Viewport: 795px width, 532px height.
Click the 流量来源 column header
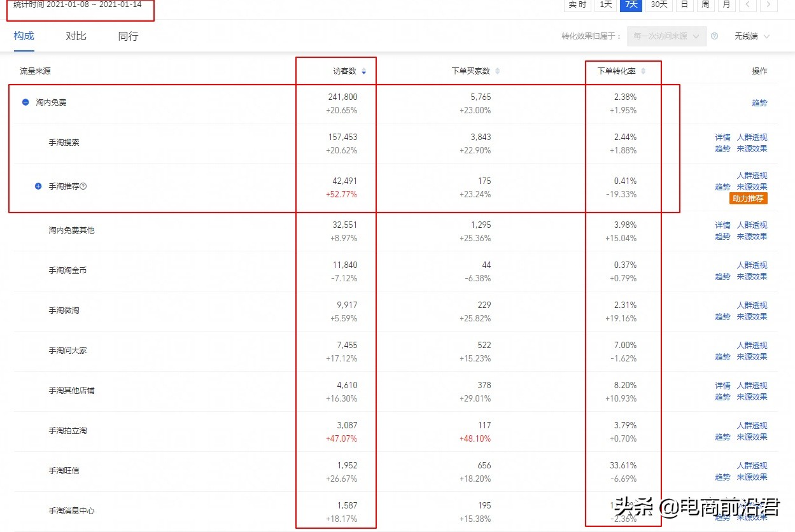pyautogui.click(x=35, y=71)
